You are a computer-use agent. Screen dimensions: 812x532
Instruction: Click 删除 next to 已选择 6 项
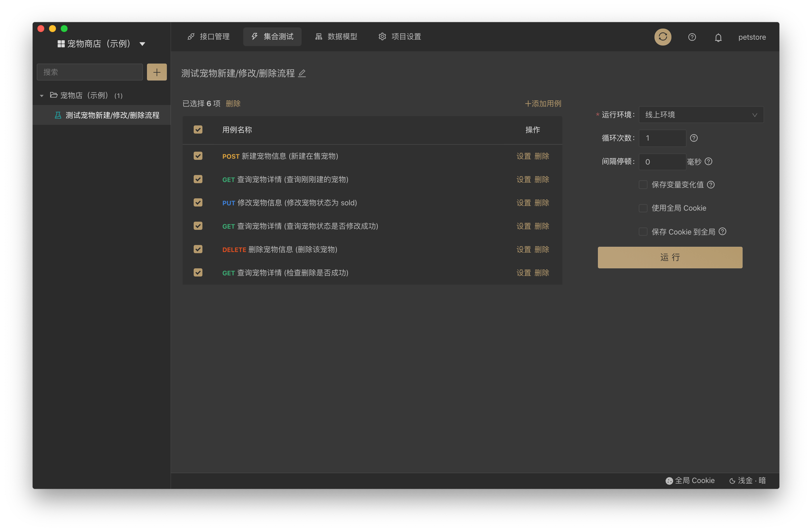coord(233,104)
